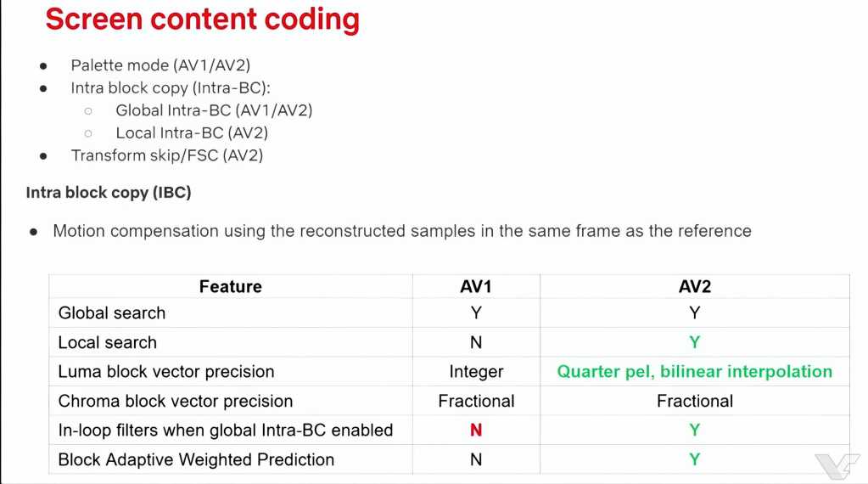Viewport: 868px width, 484px height.
Task: Select the "Local search" row label
Action: click(108, 343)
